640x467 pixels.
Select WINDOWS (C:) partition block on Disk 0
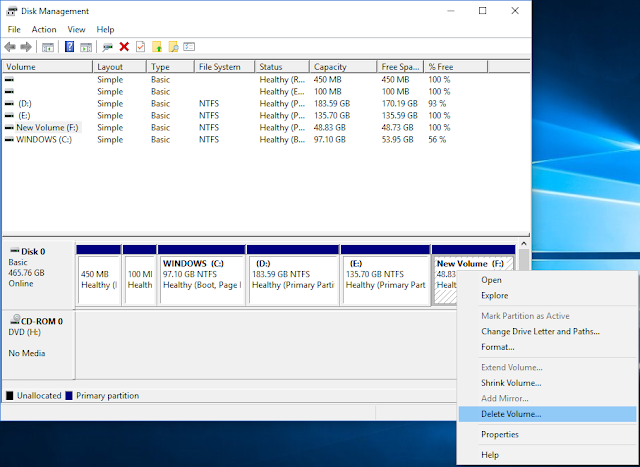point(202,275)
